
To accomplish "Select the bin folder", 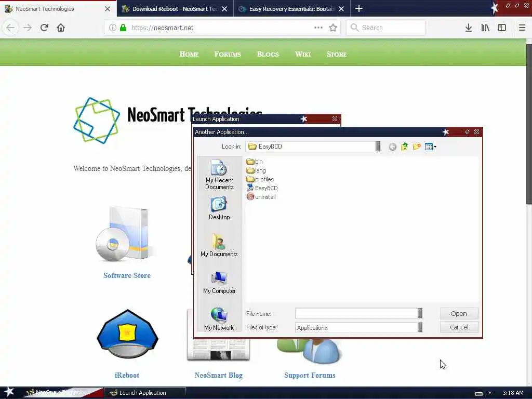I will [255, 162].
